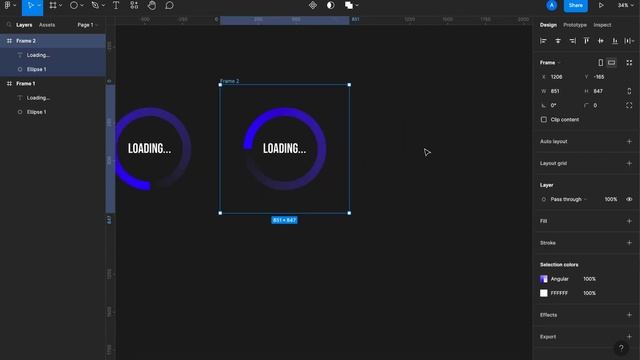
Task: Select the Comment tool
Action: 169,5
